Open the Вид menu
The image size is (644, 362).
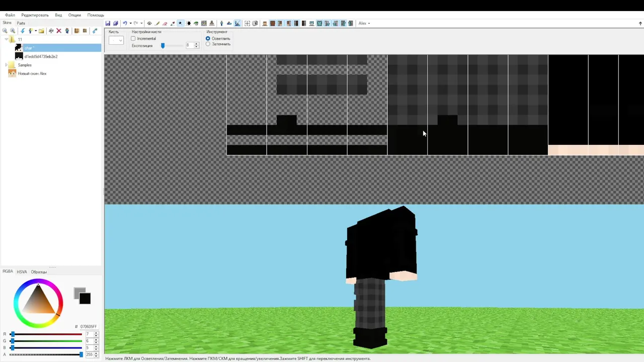[x=58, y=15]
